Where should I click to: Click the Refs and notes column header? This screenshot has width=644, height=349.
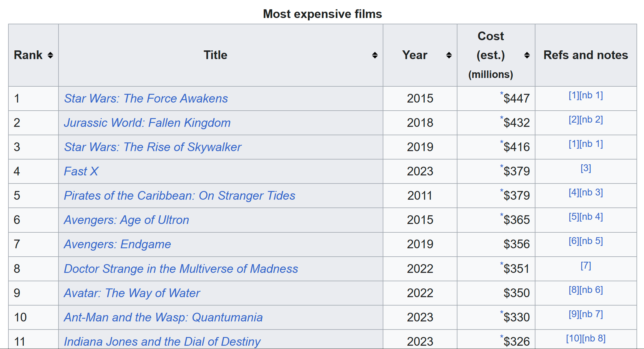pos(586,55)
